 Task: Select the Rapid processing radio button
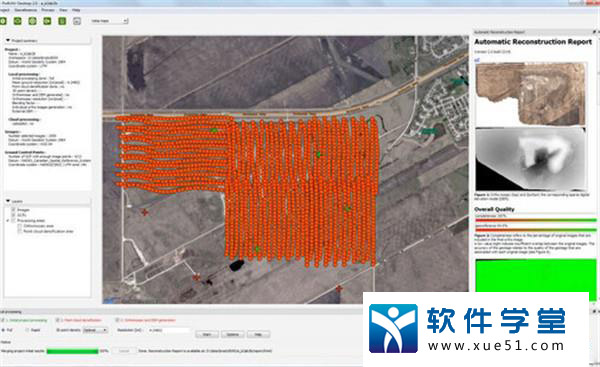click(x=27, y=330)
